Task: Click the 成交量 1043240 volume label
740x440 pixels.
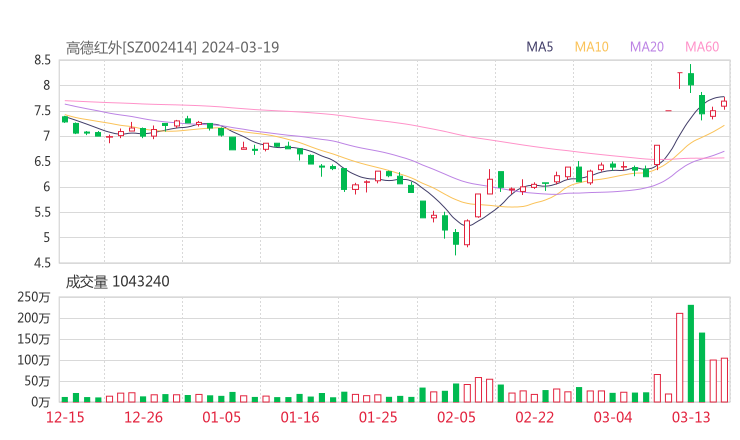Action: (117, 282)
